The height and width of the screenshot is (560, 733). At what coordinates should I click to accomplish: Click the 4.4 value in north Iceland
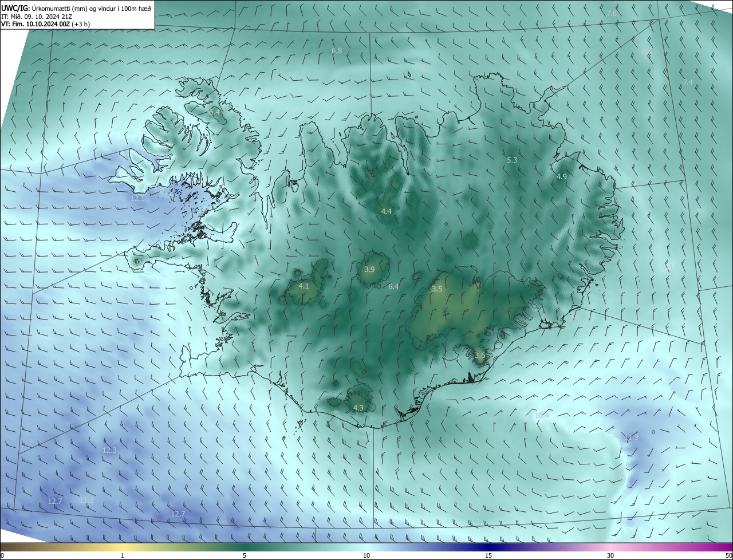[386, 212]
